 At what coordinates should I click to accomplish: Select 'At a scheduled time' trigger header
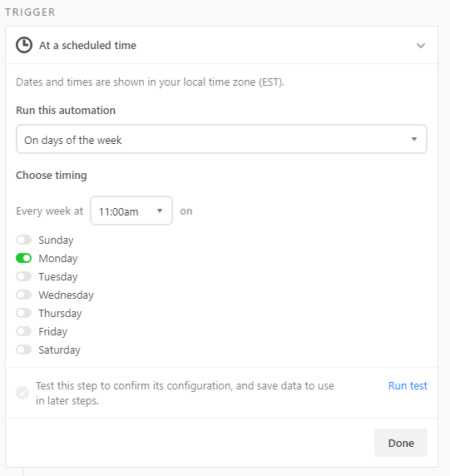point(221,45)
